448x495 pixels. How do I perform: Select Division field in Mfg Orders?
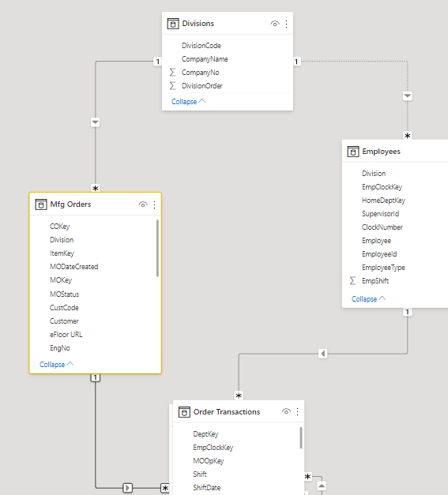pyautogui.click(x=62, y=240)
